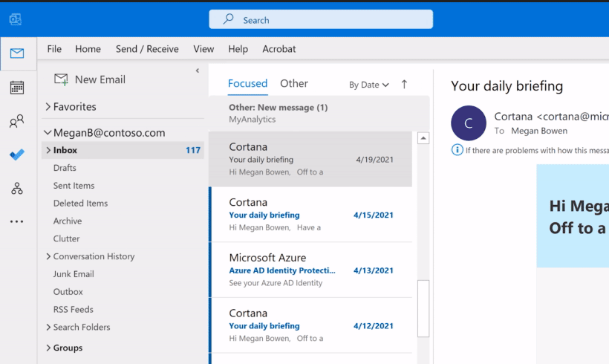Open the By Date sort dropdown
Viewport: 609px width, 364px height.
[369, 85]
